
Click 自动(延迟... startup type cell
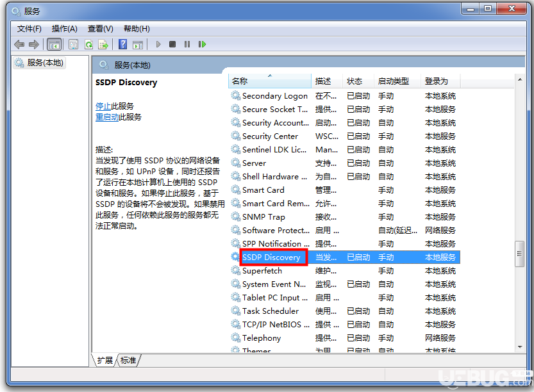[397, 231]
